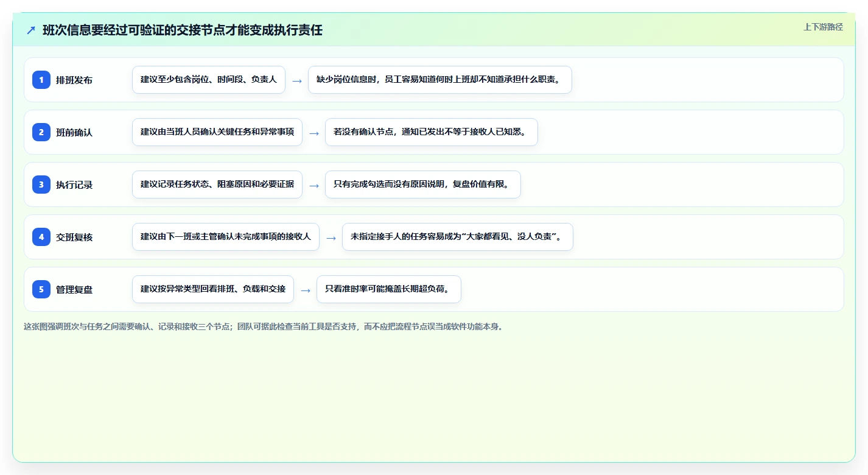Select the 班前确认 step label
The width and height of the screenshot is (868, 475).
(x=74, y=132)
